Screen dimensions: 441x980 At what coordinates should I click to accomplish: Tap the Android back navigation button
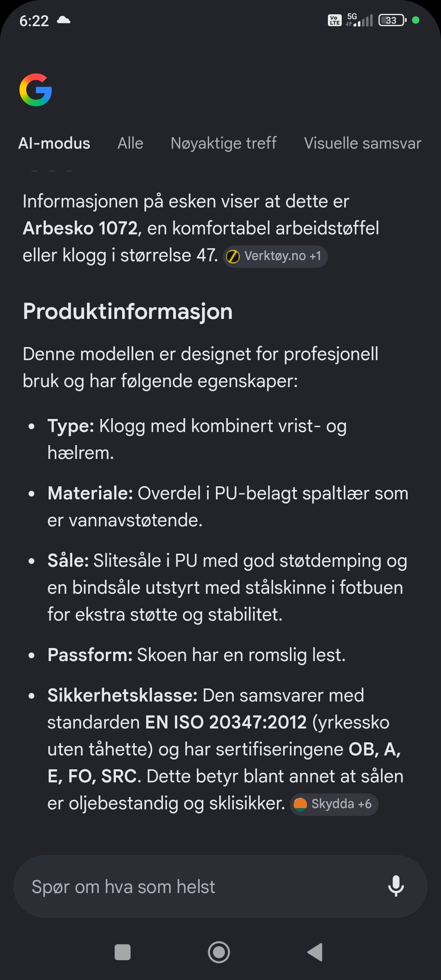(x=315, y=952)
